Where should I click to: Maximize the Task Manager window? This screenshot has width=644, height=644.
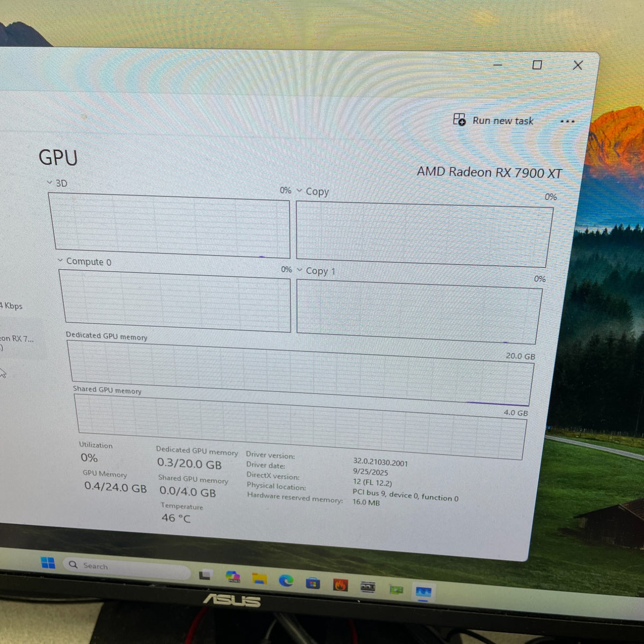tap(537, 65)
